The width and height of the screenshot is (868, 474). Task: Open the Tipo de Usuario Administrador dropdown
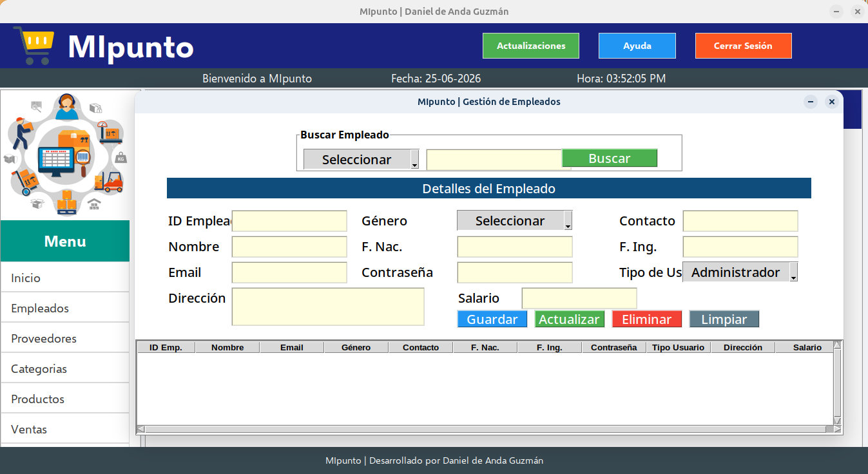tap(740, 272)
